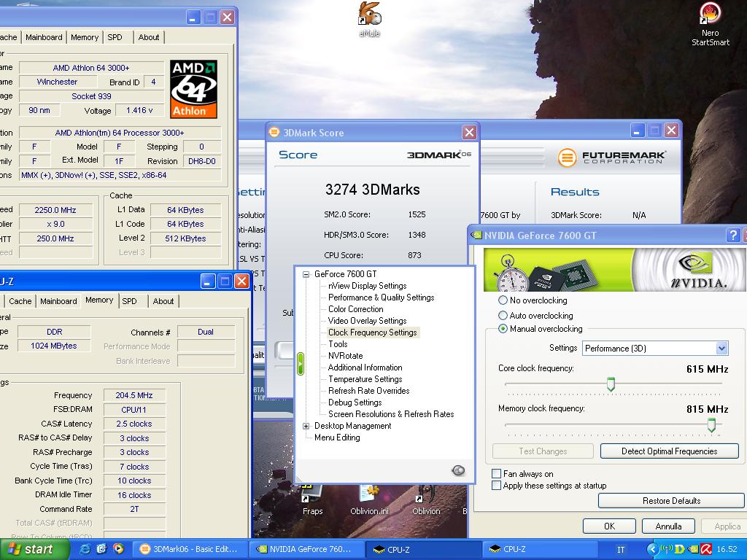Click the Restore Defaults button
The width and height of the screenshot is (747, 560).
coord(671,500)
